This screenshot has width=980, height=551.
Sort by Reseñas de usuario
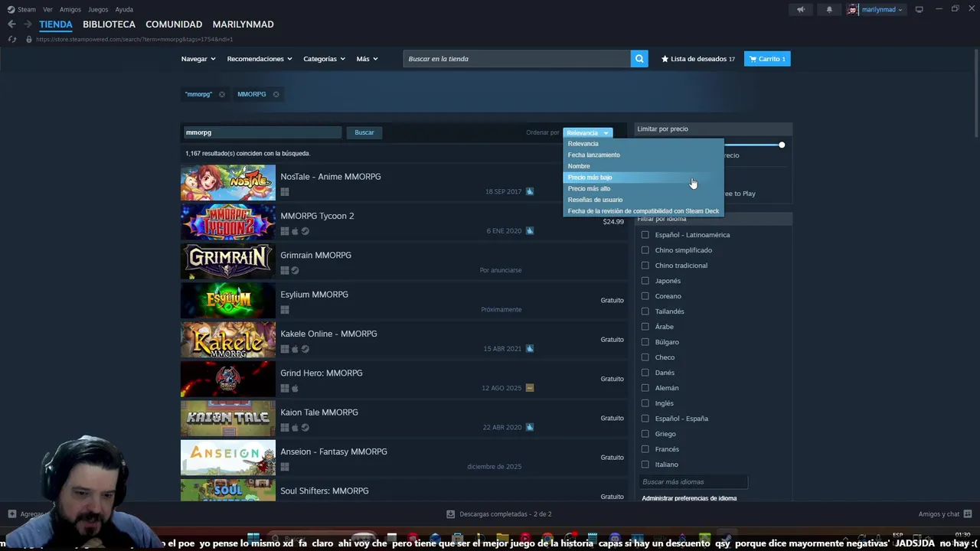[x=643, y=200]
